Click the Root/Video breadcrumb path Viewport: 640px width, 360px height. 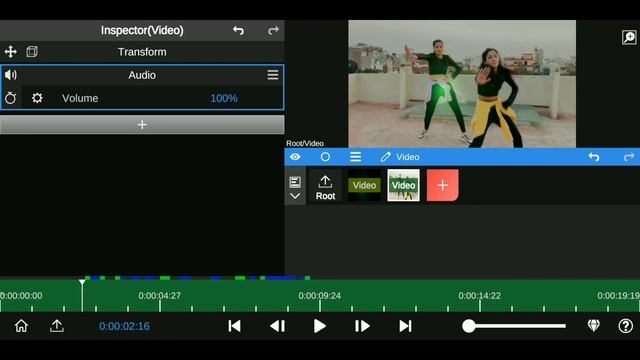click(305, 143)
